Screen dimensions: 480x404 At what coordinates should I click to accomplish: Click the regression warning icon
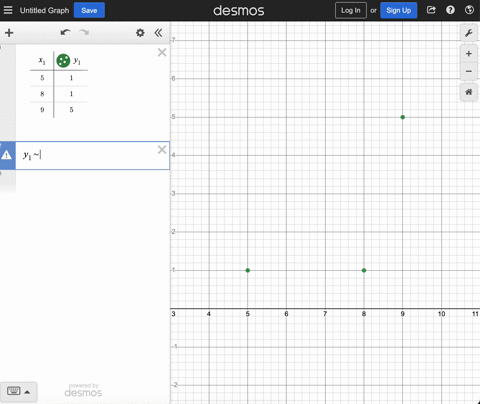click(7, 155)
